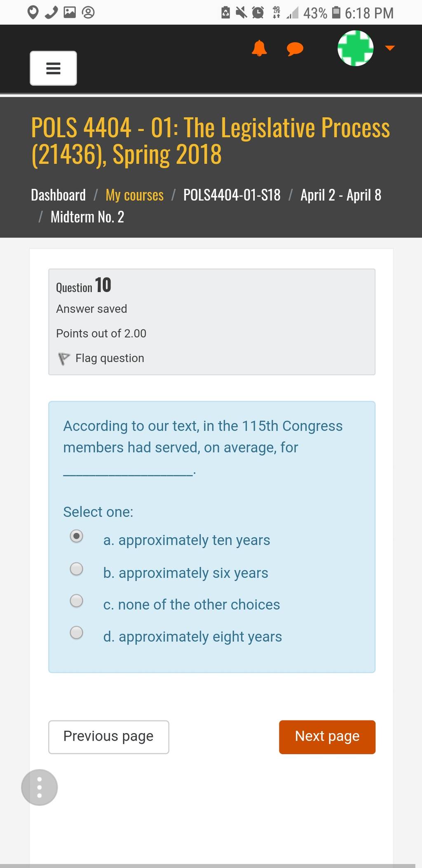Open notifications bell icon

(259, 48)
